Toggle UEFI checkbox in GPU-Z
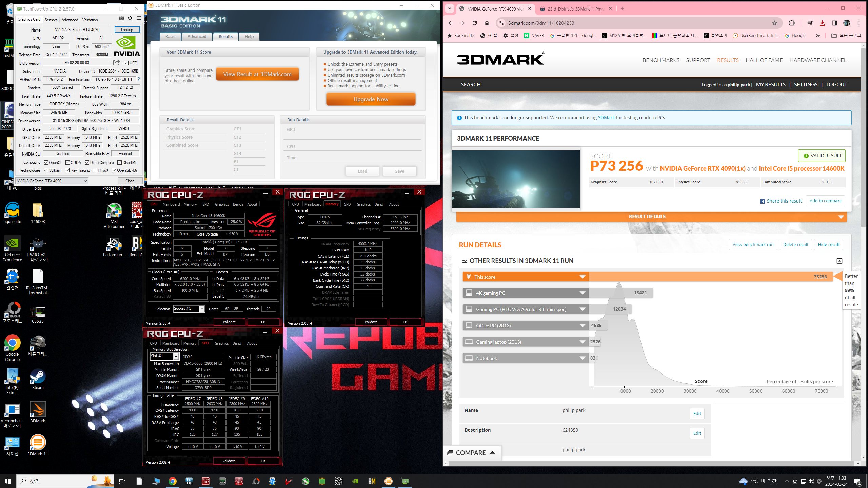Screen dimensions: 868x488 (126, 63)
